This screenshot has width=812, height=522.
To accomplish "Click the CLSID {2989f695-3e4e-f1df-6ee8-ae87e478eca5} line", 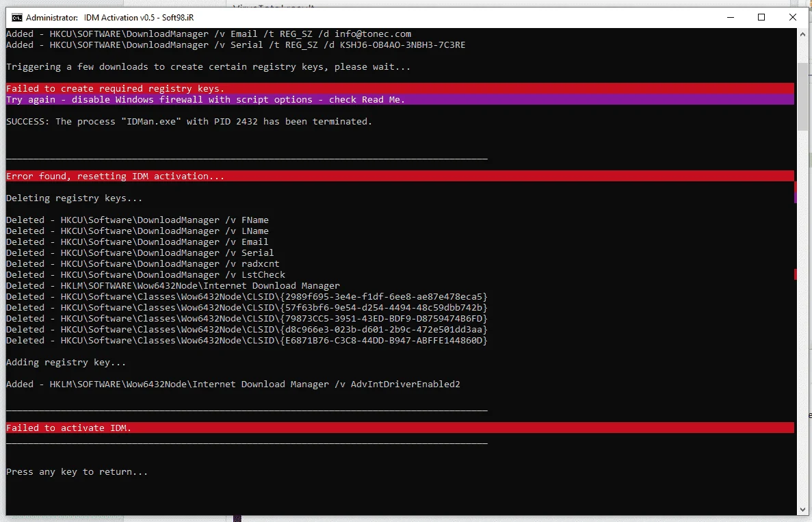I will [x=247, y=297].
